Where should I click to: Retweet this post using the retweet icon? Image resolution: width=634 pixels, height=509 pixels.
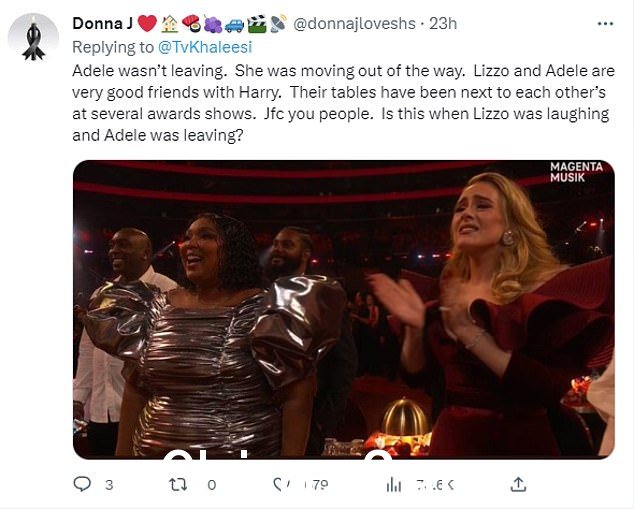pyautogui.click(x=178, y=484)
